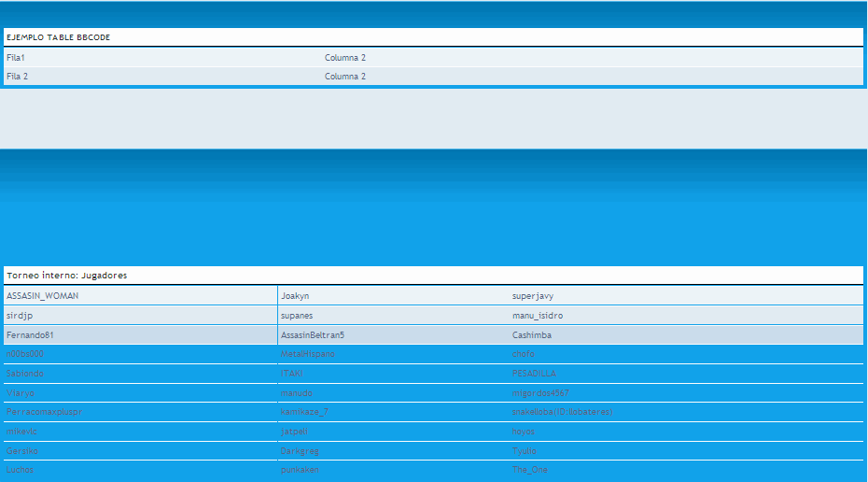Select the sirdjp cell
This screenshot has height=482, width=868.
coord(20,316)
